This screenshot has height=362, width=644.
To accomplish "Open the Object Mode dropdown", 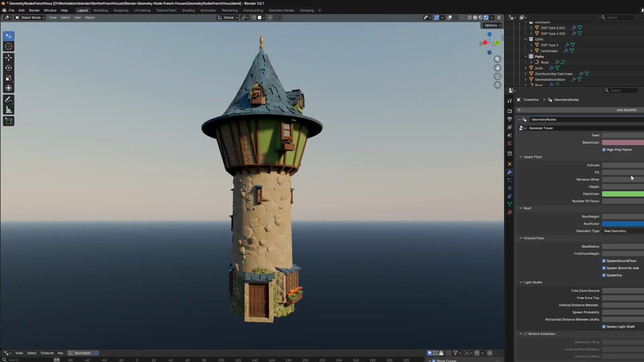I will click(30, 18).
